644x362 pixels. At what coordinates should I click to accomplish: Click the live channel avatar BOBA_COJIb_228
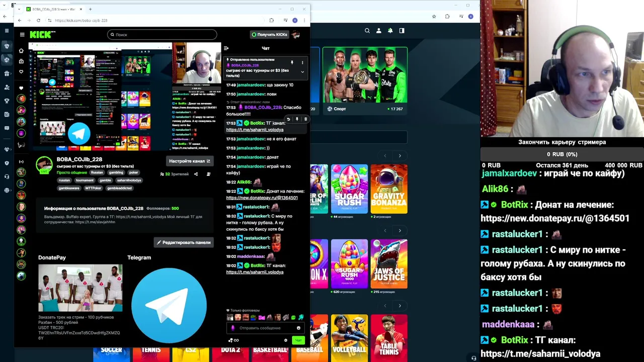tap(44, 165)
